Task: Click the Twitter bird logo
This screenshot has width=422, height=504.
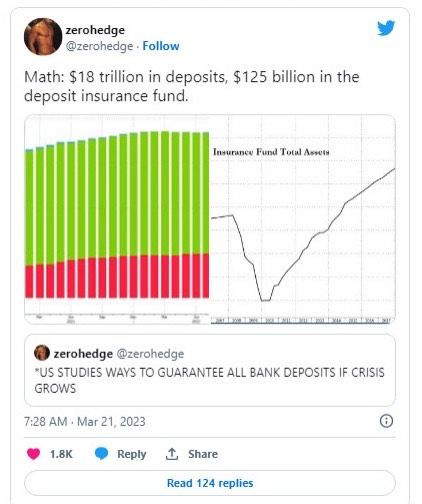Action: point(386,28)
